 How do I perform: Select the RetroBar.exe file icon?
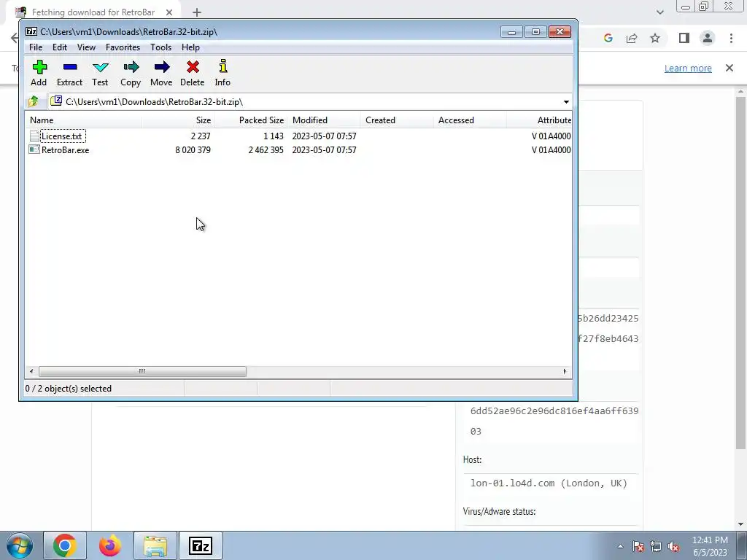pos(34,149)
